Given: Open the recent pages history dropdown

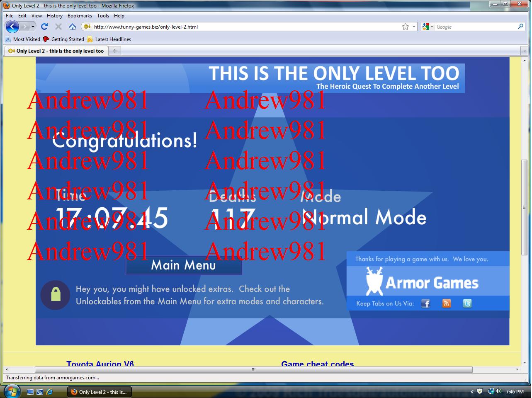Looking at the screenshot, I should (33, 27).
